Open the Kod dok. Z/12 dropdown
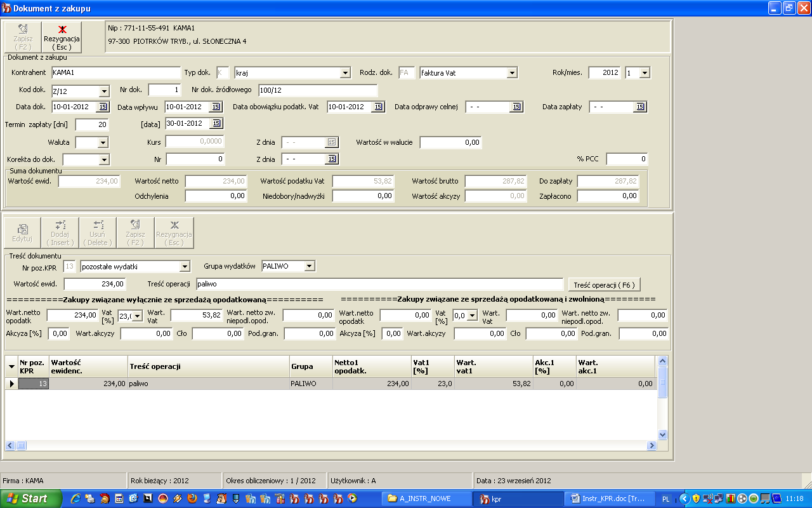The height and width of the screenshot is (508, 812). (x=104, y=91)
